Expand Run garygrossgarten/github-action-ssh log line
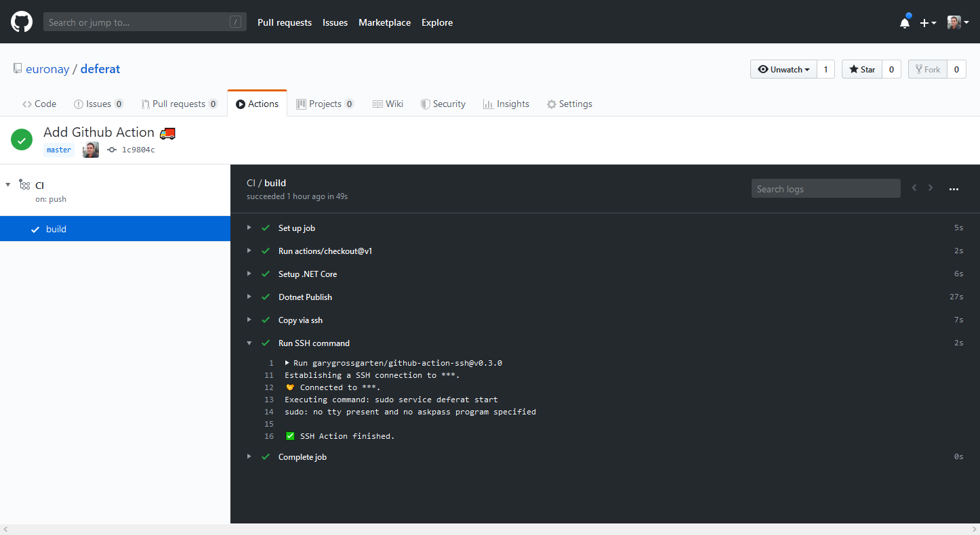Image resolution: width=980 pixels, height=535 pixels. [287, 363]
